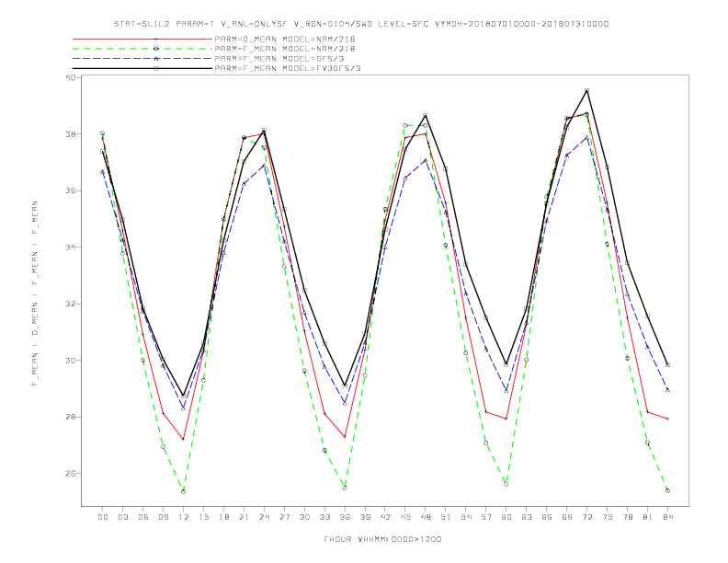The image size is (728, 563).
Task: Click x-axis tick label 69
Action: [567, 517]
